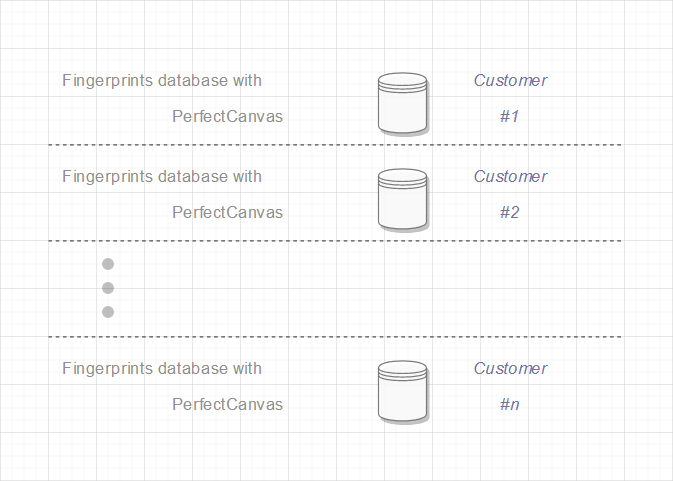Select the database cylinder icon beside Customer #2
The image size is (673, 481).
403,198
